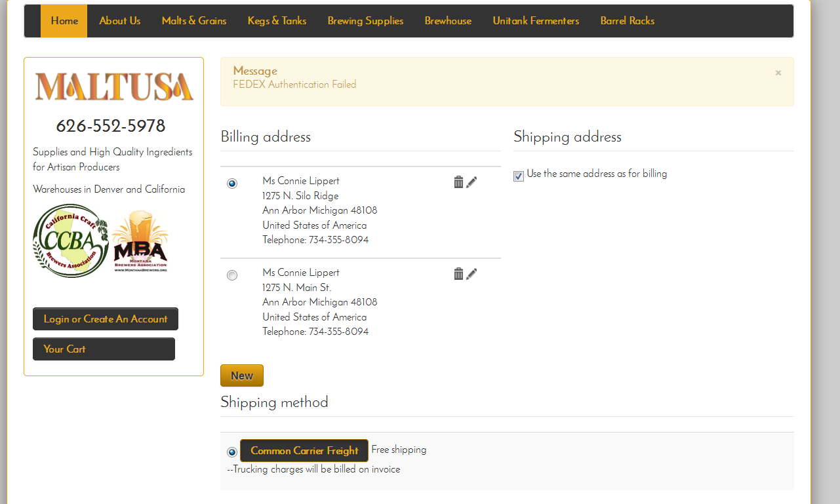Open the About Us page

(x=120, y=21)
